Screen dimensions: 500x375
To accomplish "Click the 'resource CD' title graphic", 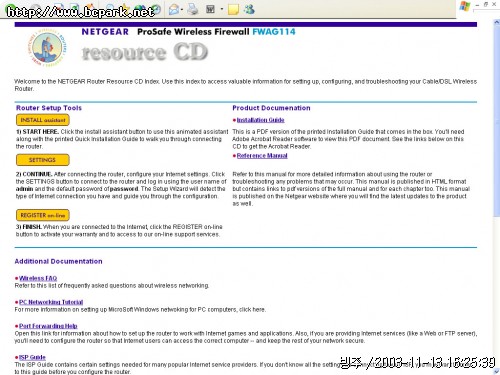I will (x=145, y=52).
